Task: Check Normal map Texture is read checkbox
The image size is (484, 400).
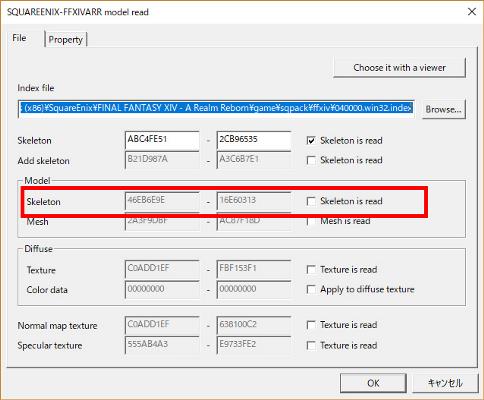Action: (x=311, y=325)
